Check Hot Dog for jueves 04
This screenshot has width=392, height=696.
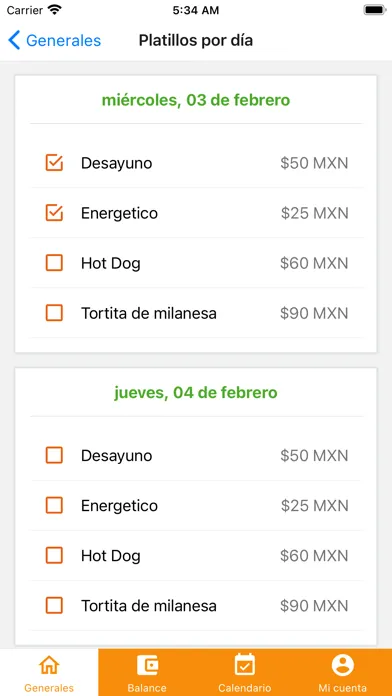[54, 556]
